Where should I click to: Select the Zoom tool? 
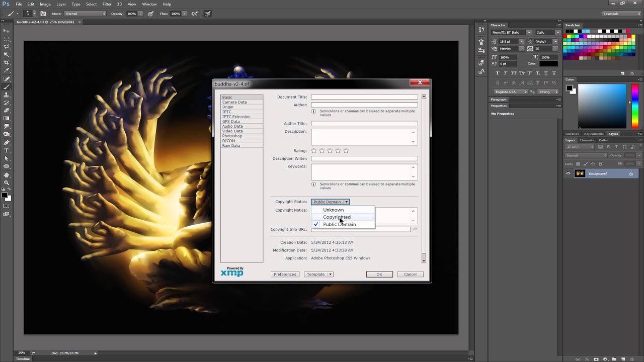click(x=7, y=183)
